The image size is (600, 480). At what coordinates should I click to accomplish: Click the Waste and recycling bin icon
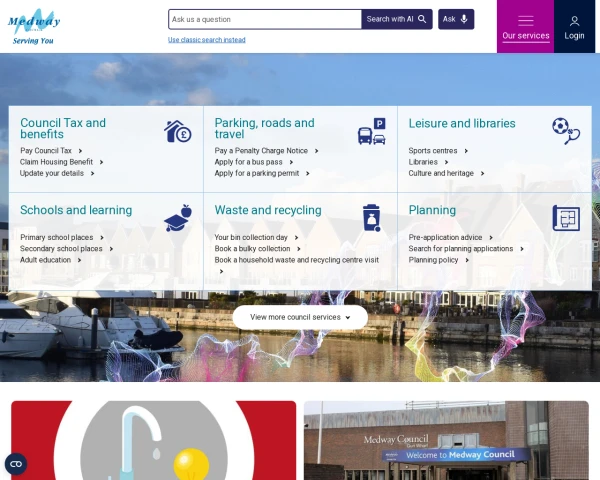[x=372, y=218]
